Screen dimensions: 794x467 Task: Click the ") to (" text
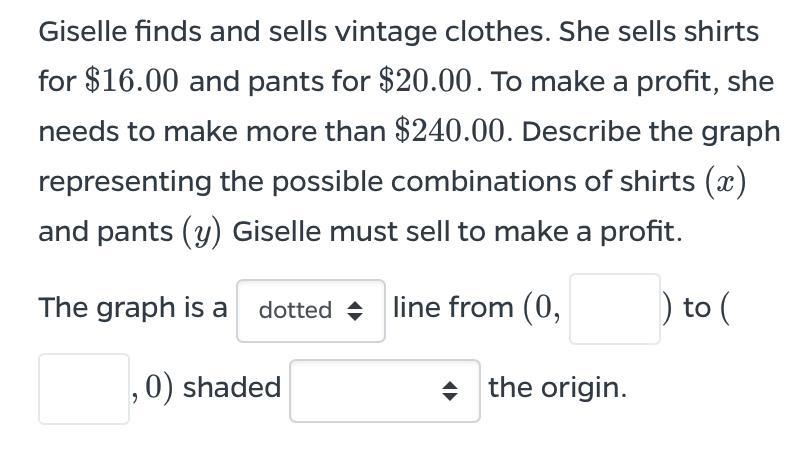pos(697,307)
